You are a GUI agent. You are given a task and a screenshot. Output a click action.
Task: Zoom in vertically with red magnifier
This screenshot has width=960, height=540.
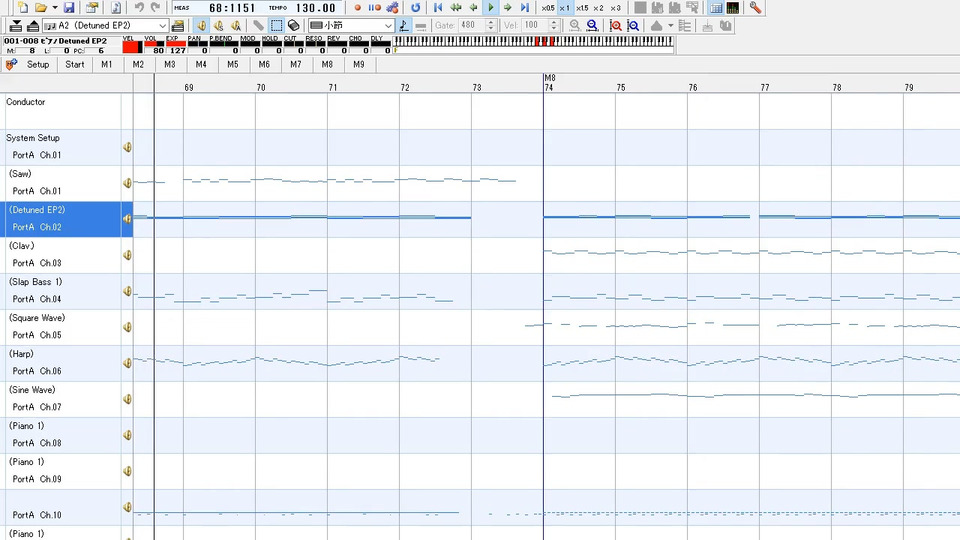tap(615, 26)
